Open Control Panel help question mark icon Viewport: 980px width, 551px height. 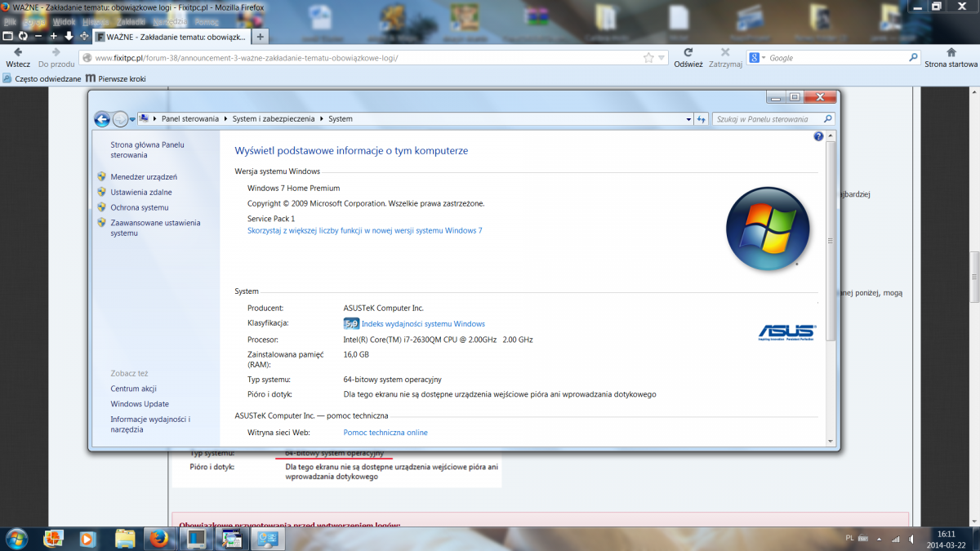(x=819, y=136)
